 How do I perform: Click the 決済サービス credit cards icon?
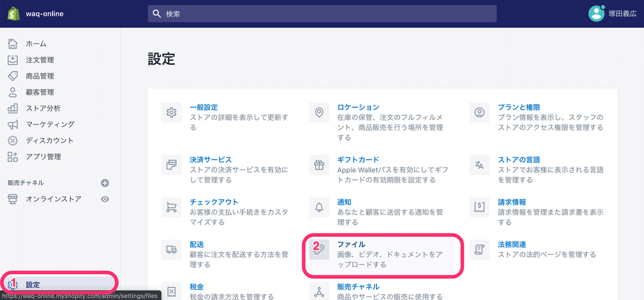(x=172, y=165)
